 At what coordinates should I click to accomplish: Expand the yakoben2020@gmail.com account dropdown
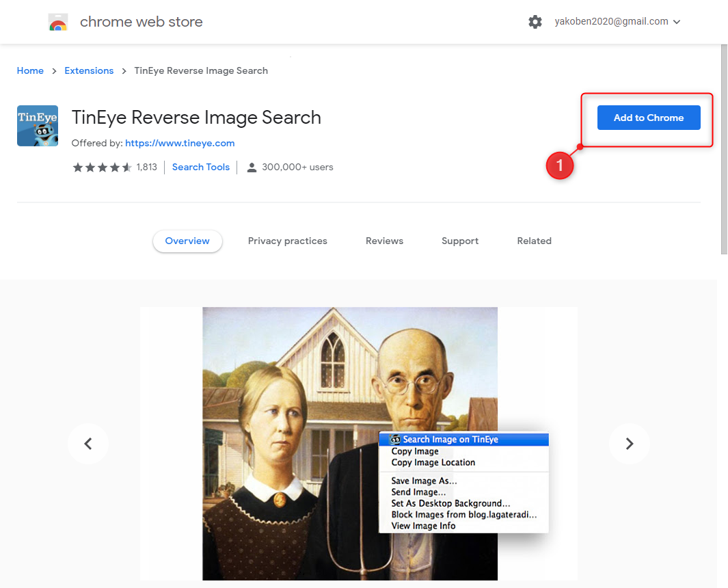pos(617,21)
